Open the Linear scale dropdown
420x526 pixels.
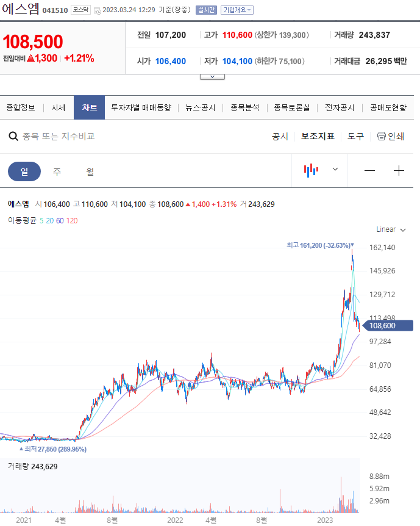(391, 229)
